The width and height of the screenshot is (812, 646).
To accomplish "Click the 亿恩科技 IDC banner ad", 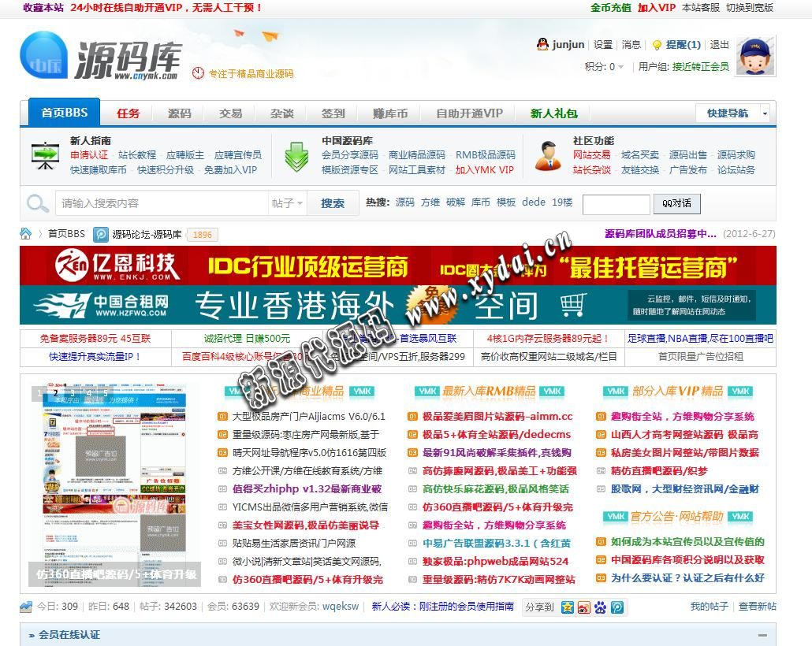I will click(x=397, y=265).
